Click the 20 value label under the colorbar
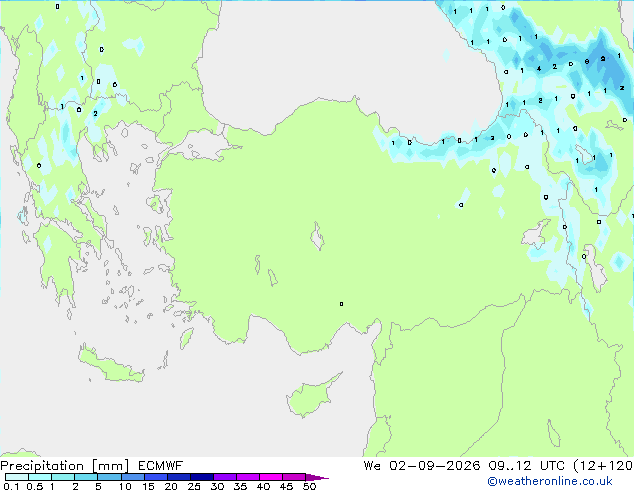The width and height of the screenshot is (634, 490). pyautogui.click(x=171, y=486)
